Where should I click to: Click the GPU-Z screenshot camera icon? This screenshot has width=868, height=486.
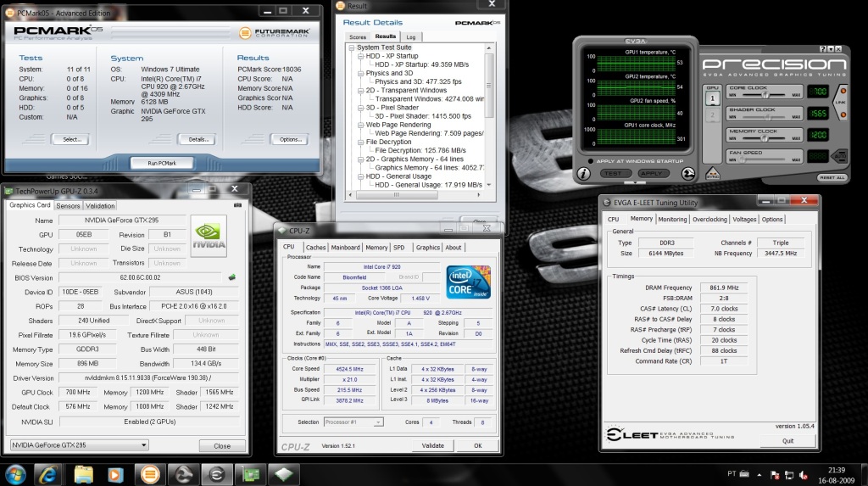pos(237,205)
